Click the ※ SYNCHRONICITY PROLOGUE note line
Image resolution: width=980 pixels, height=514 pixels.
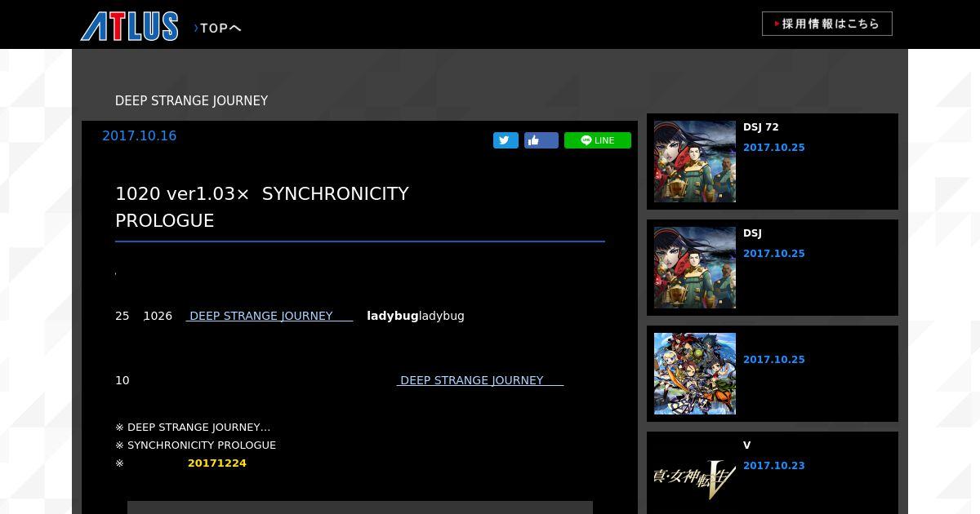(x=195, y=445)
